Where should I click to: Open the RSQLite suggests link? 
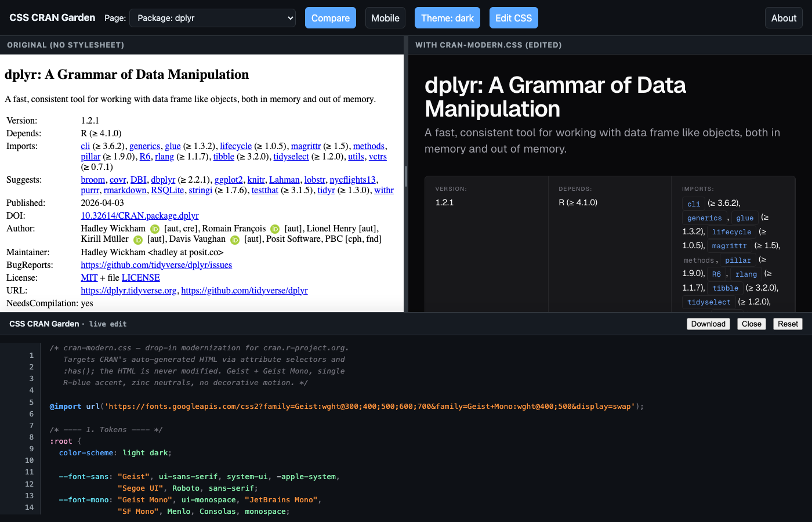(x=168, y=190)
